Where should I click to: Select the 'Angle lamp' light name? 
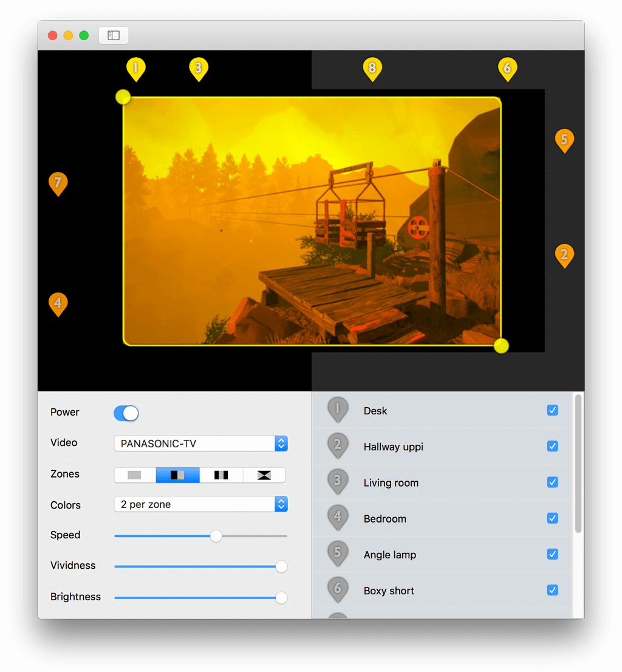point(390,555)
